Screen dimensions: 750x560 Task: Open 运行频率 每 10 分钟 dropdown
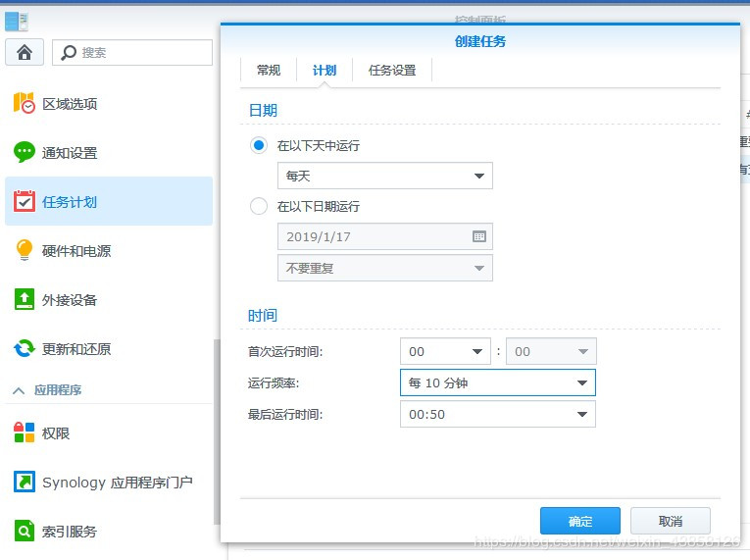click(498, 382)
